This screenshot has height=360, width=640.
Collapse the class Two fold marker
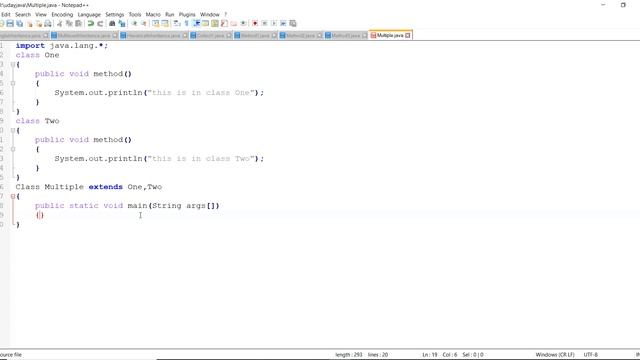13,131
